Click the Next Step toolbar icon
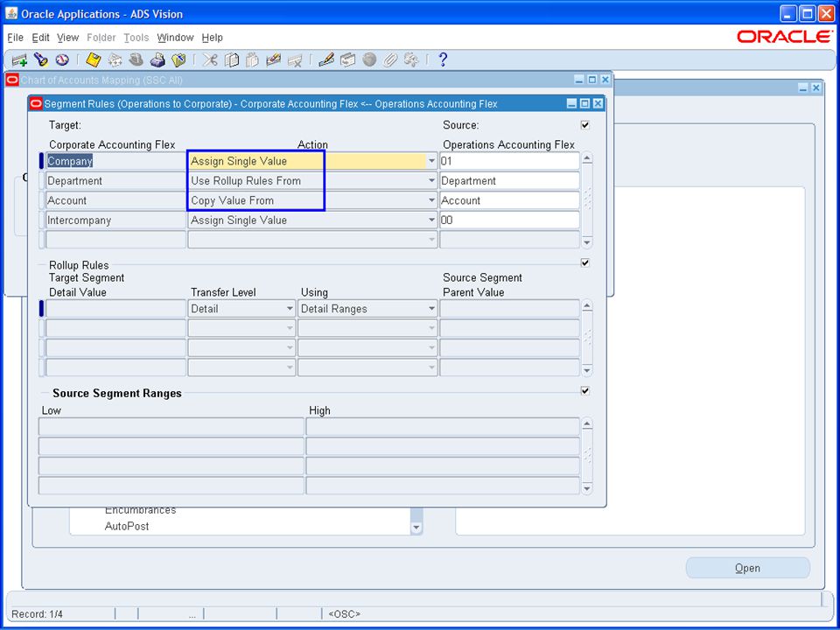The image size is (840, 630). (x=115, y=60)
